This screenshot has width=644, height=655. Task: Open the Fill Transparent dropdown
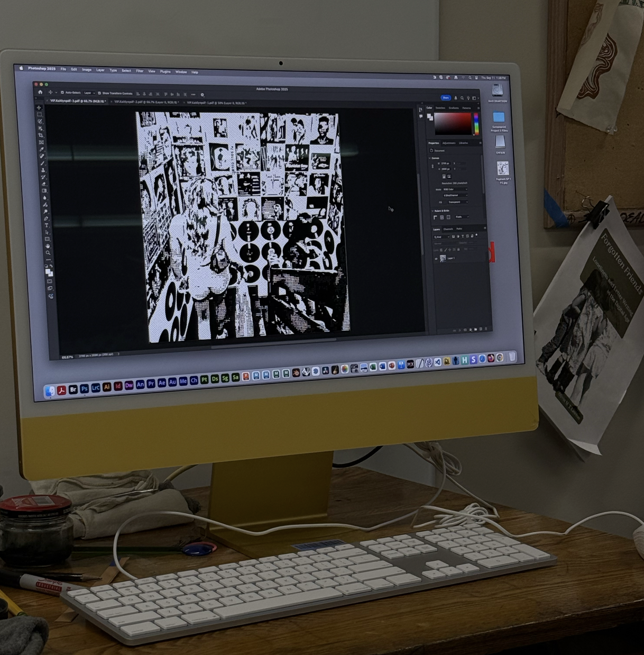458,202
